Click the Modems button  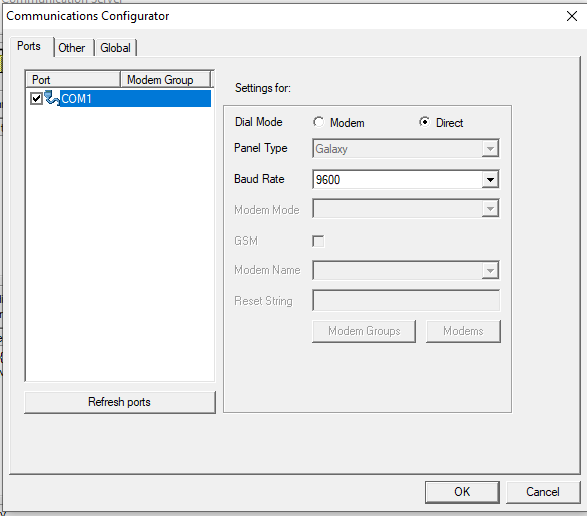click(x=463, y=331)
